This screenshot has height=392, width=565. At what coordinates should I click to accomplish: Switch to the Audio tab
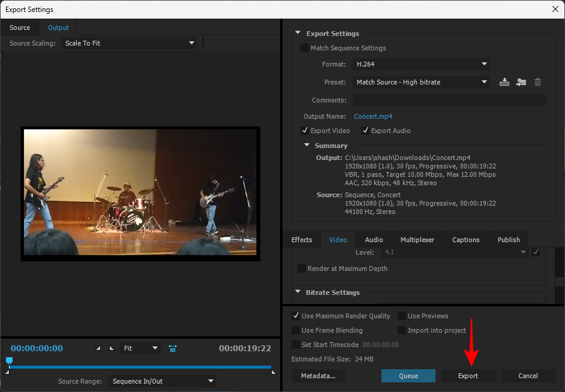[374, 240]
